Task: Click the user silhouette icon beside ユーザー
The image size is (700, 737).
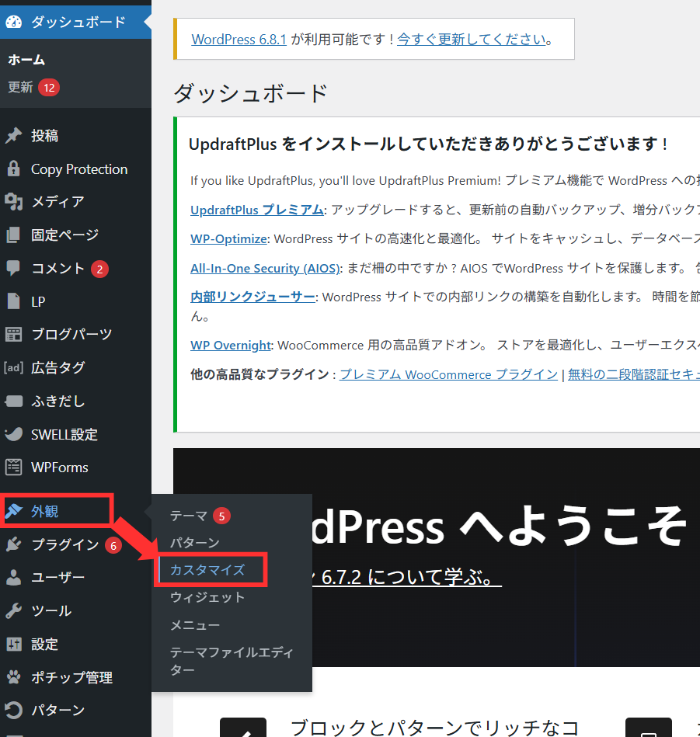Action: tap(14, 577)
